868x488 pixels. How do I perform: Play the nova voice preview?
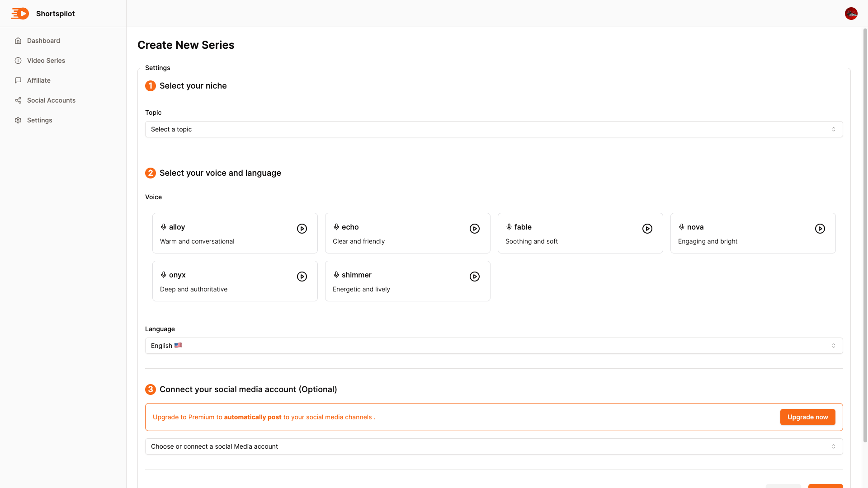pyautogui.click(x=820, y=229)
